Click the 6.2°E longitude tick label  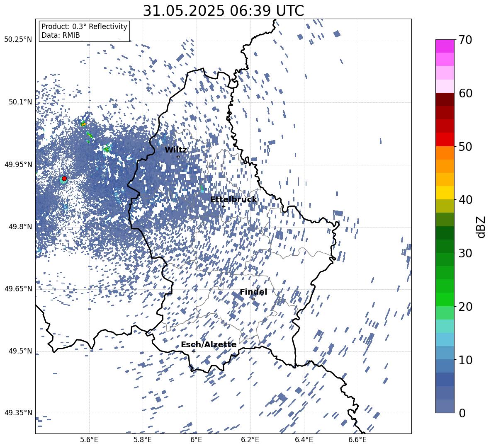point(250,440)
